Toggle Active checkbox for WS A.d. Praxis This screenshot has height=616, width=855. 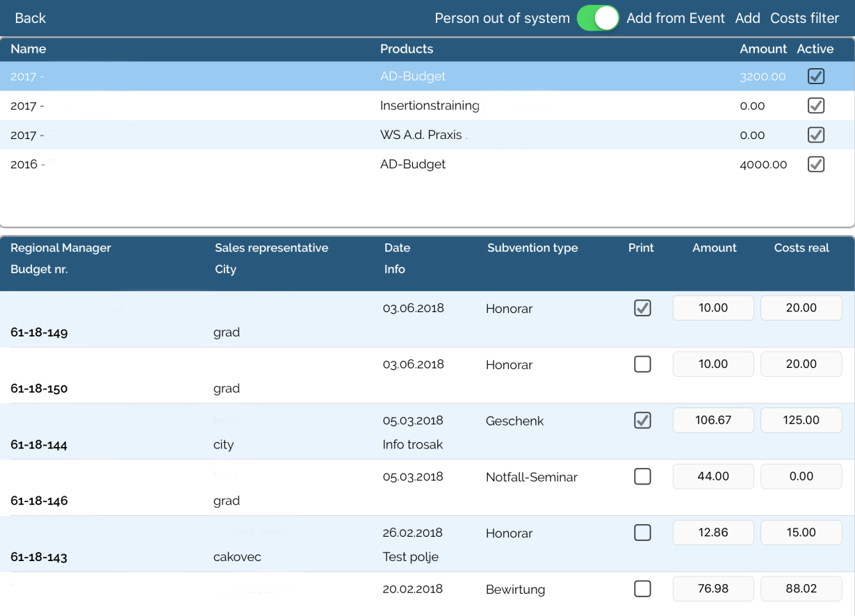815,135
